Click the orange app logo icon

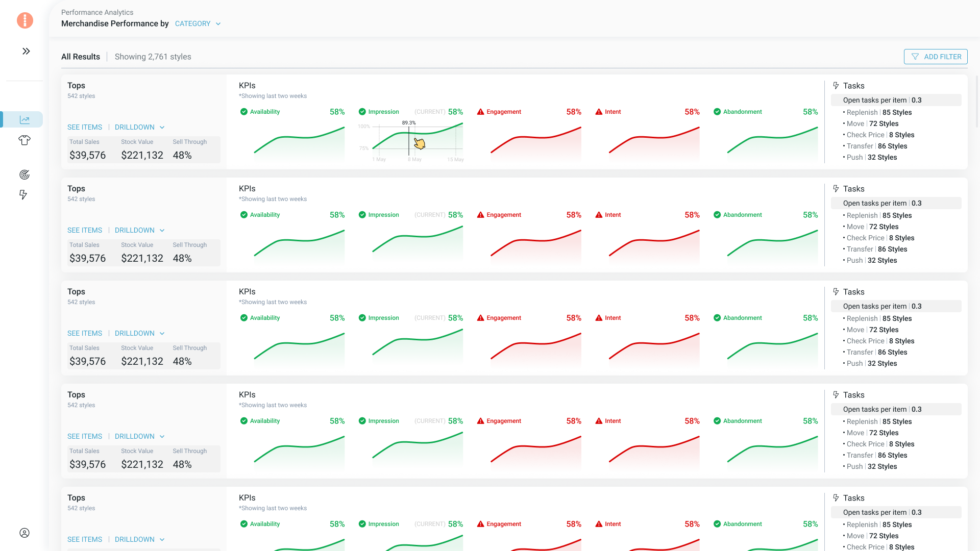click(24, 20)
